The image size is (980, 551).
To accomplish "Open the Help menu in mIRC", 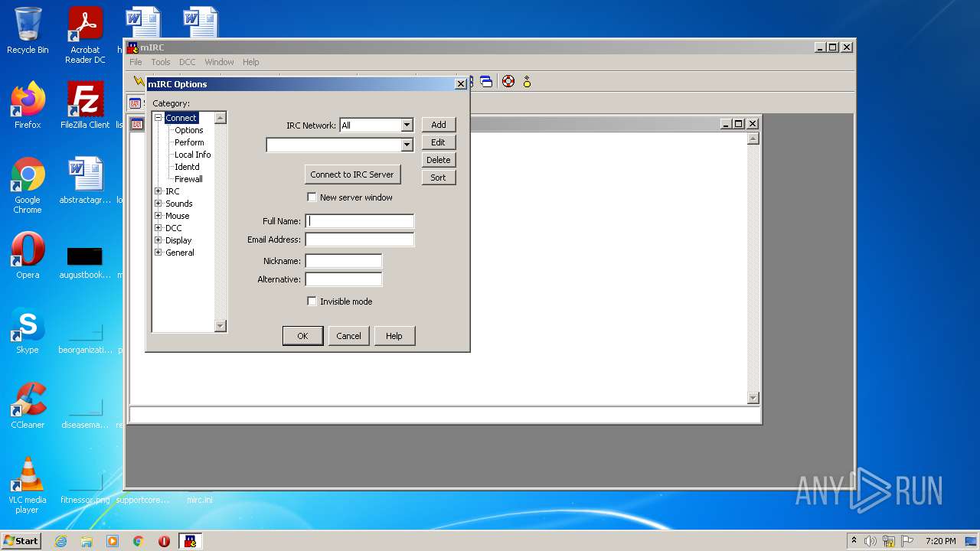I will [x=251, y=62].
